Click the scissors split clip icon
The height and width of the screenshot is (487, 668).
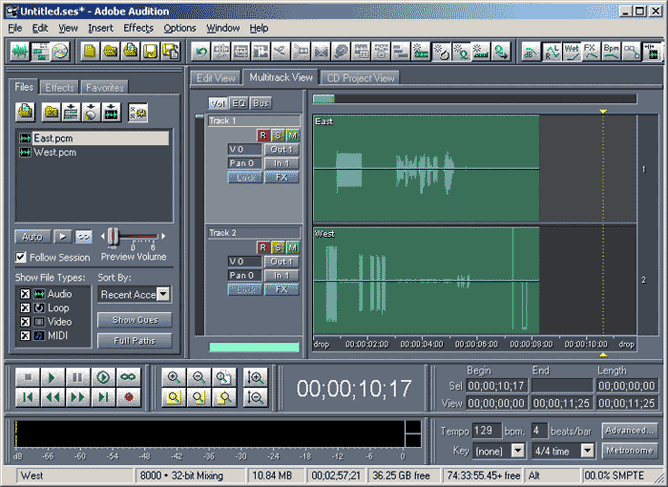(280, 52)
